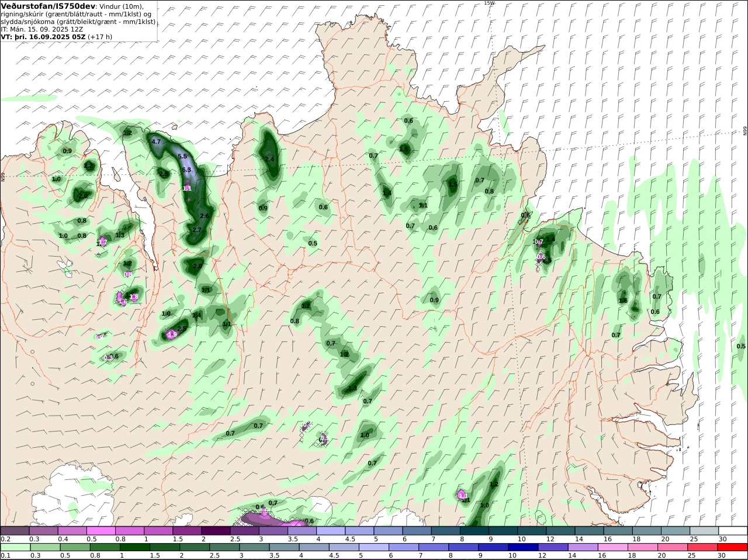Click the 2.7 precipitation value on the map
This screenshot has height=560, width=748.
tap(197, 230)
